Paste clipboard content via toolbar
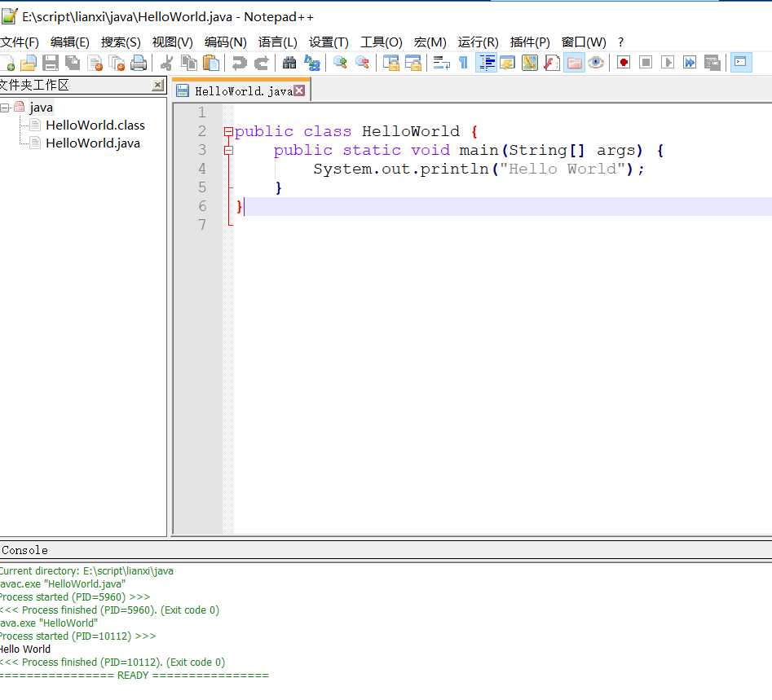 (x=210, y=63)
